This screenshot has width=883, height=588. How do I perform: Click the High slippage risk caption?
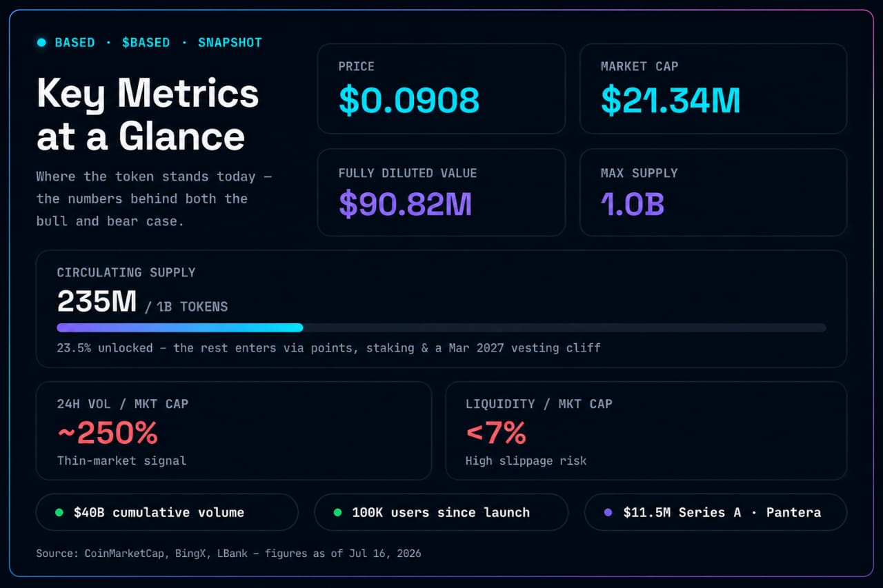526,460
